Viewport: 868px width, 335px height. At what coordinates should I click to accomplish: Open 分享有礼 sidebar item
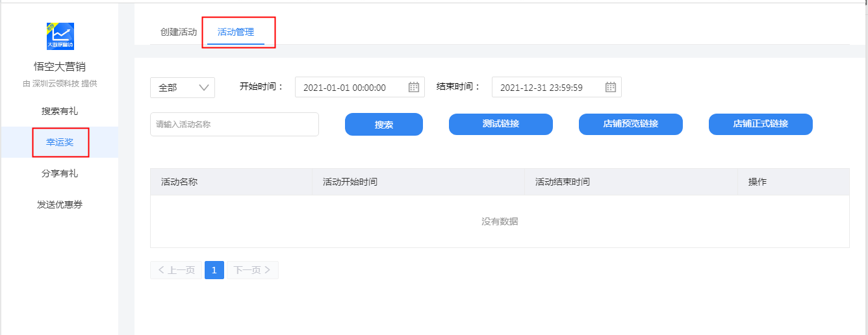(x=60, y=173)
